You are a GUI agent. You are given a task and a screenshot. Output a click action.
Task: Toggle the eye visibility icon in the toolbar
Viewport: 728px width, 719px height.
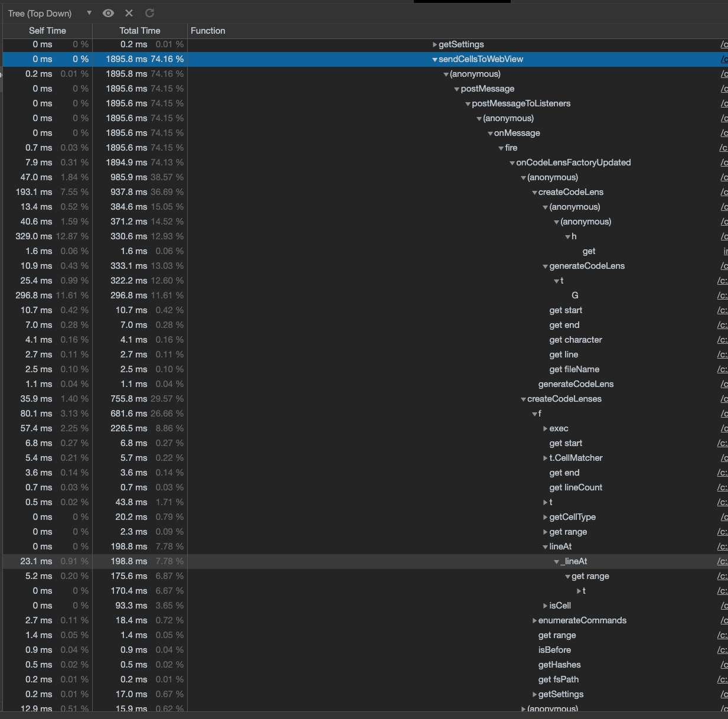pos(108,13)
